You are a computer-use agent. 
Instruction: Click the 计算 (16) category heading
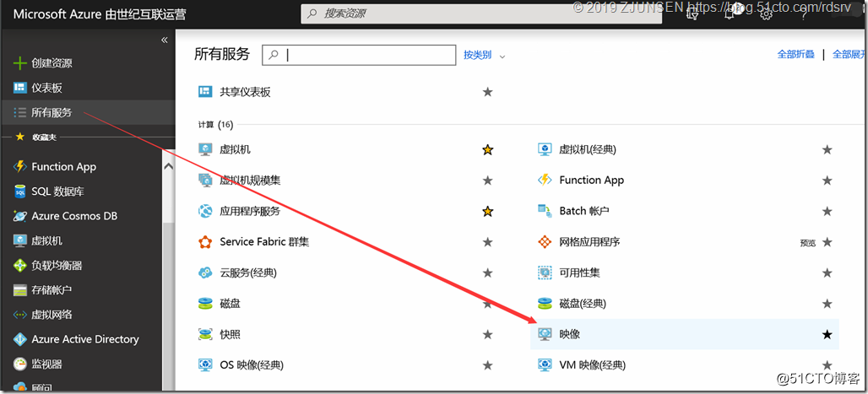(215, 125)
